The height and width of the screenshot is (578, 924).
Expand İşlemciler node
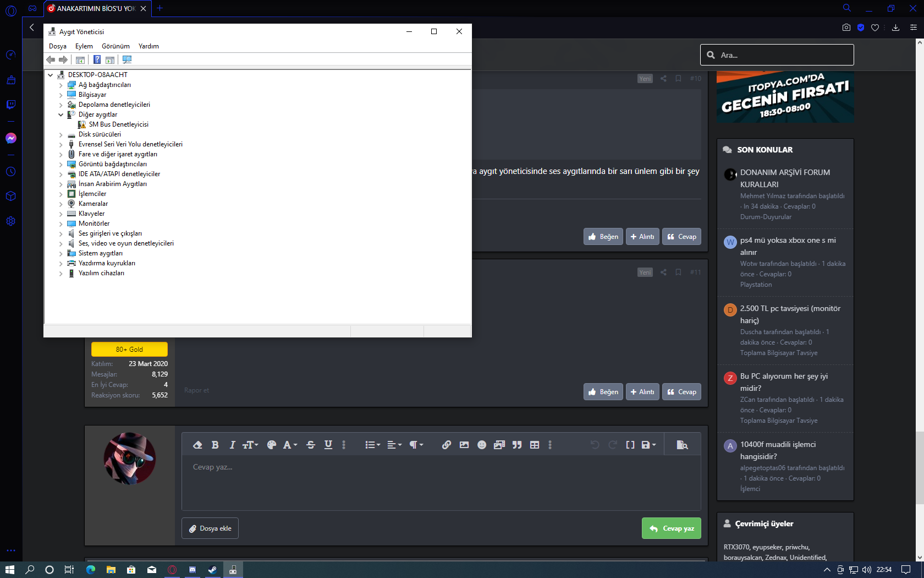pos(61,194)
